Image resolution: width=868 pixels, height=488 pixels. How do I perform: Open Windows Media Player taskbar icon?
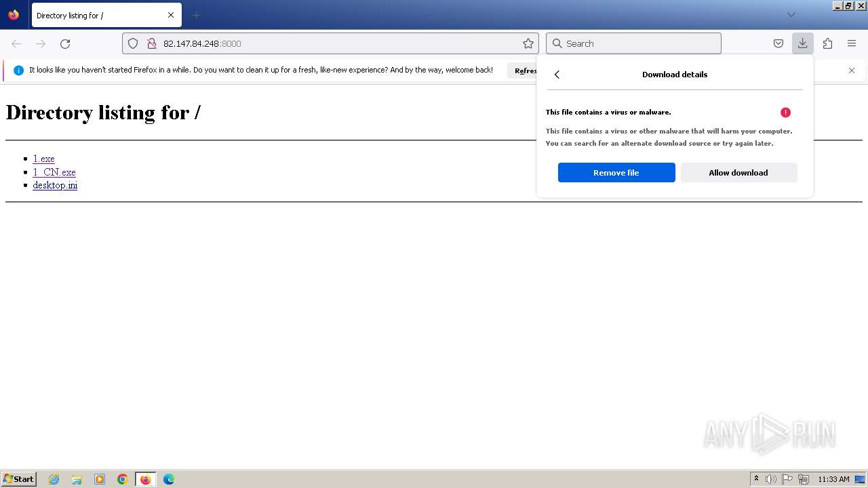coord(100,479)
